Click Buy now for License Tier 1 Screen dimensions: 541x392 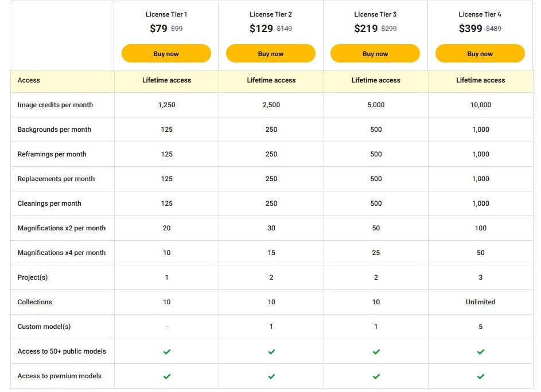pyautogui.click(x=166, y=54)
